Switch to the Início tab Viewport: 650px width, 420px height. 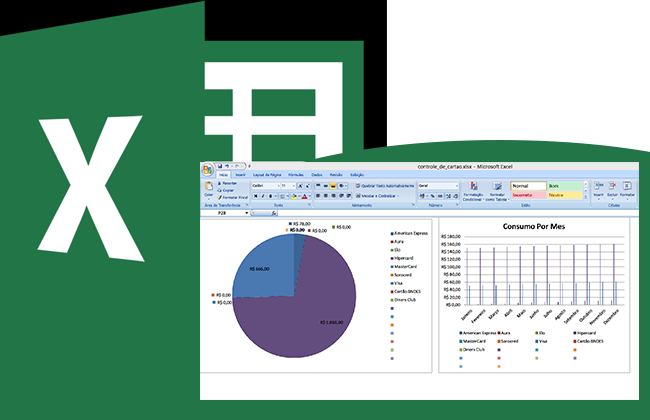pos(223,175)
